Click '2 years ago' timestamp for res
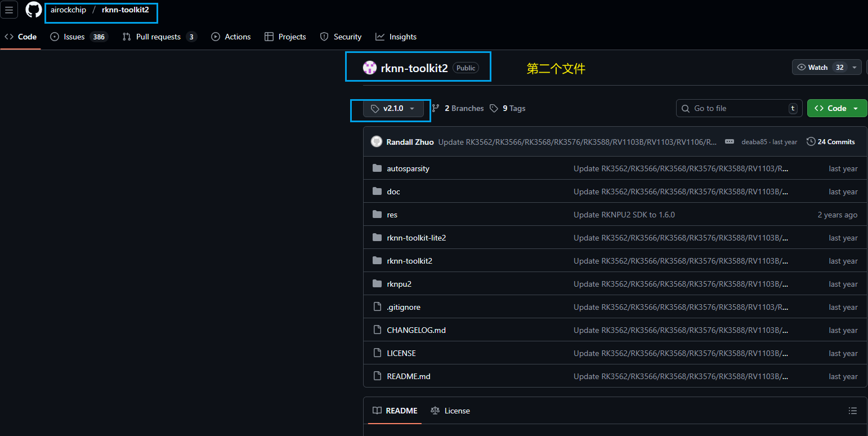The width and height of the screenshot is (868, 436). pyautogui.click(x=838, y=215)
